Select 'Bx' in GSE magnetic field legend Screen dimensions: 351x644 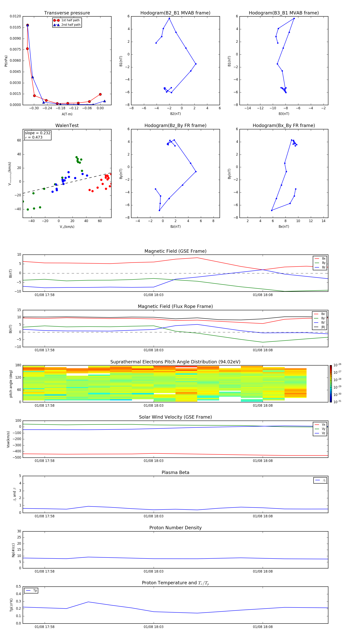tap(320, 259)
